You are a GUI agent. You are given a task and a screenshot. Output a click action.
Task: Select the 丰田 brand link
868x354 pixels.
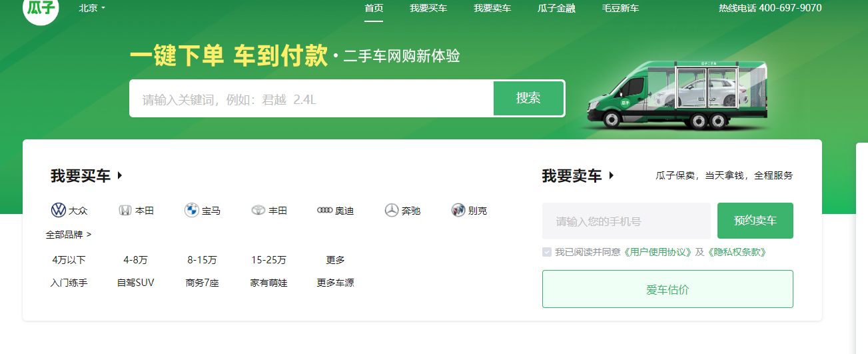coord(278,211)
